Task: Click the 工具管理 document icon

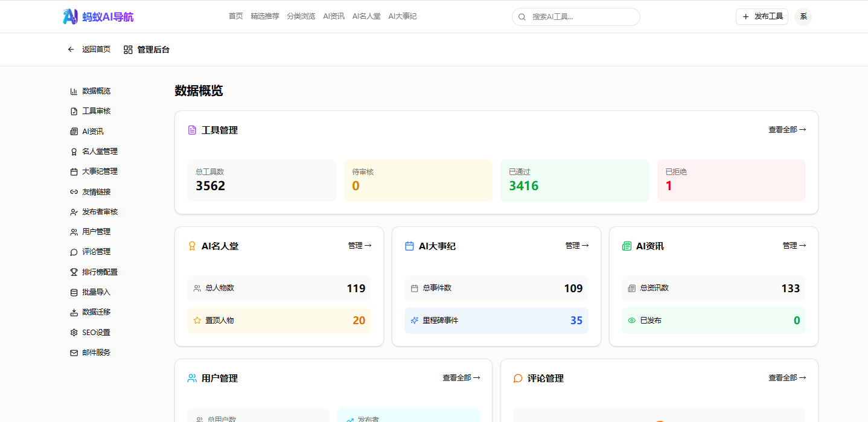Action: coord(192,130)
